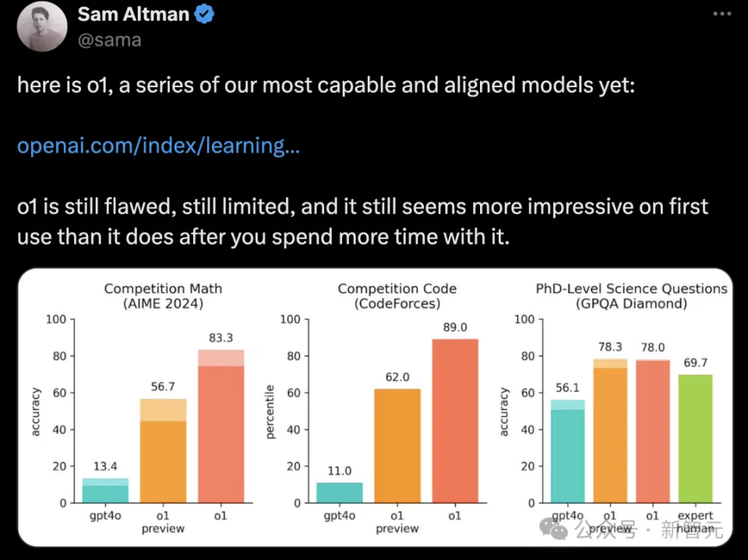This screenshot has height=560, width=748.
Task: Click the teal gpt4o bar labeled 13.4
Action: point(105,491)
